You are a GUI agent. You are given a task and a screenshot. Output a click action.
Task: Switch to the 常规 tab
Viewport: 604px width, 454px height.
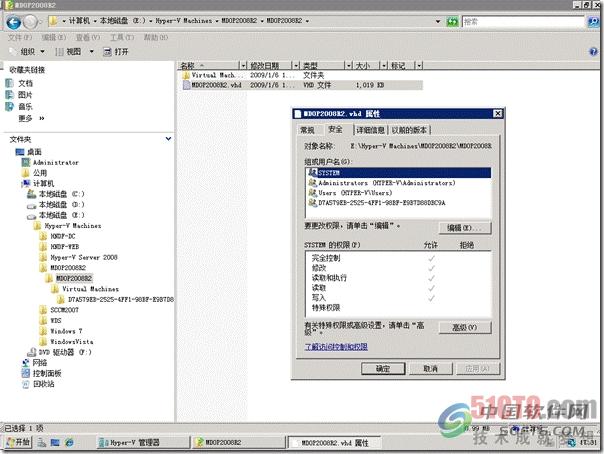[x=307, y=130]
